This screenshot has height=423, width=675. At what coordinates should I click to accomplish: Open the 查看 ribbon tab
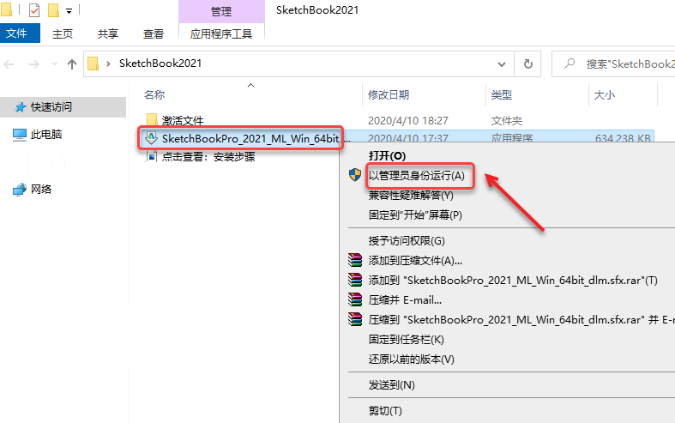click(x=153, y=34)
